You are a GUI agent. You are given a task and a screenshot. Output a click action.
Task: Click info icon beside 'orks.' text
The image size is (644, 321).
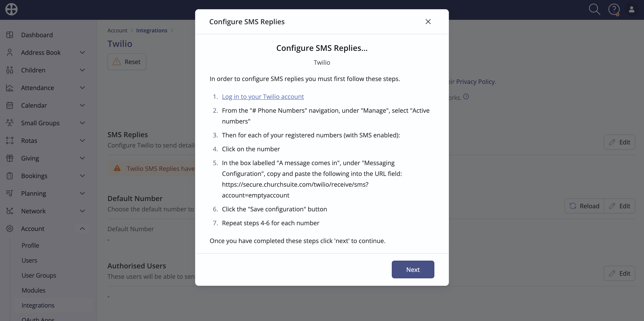[x=466, y=96]
